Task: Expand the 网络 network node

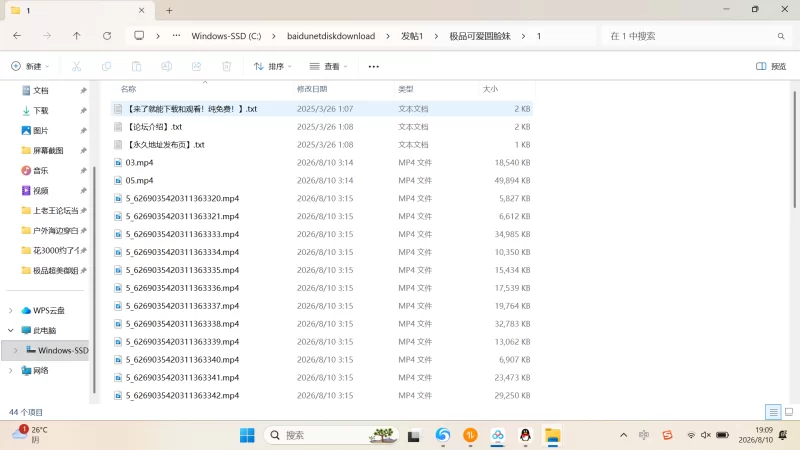Action: click(11, 370)
